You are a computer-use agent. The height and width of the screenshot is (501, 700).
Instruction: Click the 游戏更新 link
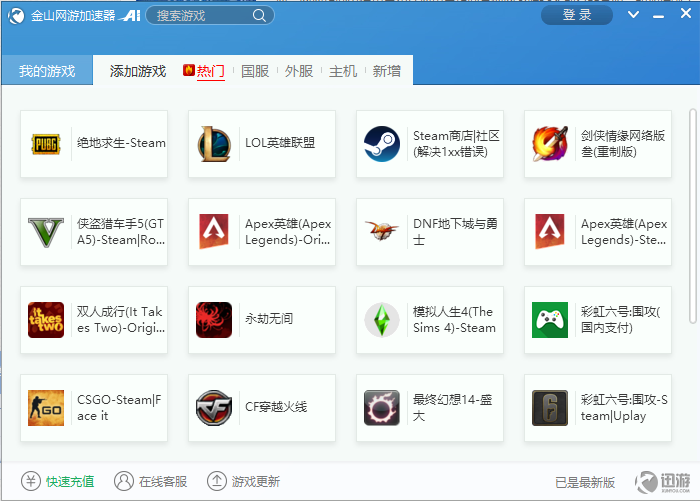click(256, 481)
